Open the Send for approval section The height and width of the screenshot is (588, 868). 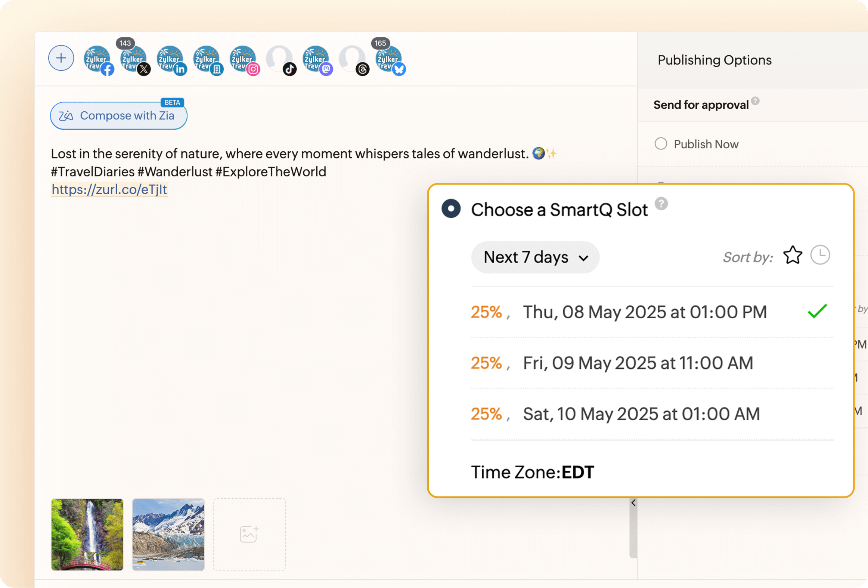pyautogui.click(x=701, y=105)
